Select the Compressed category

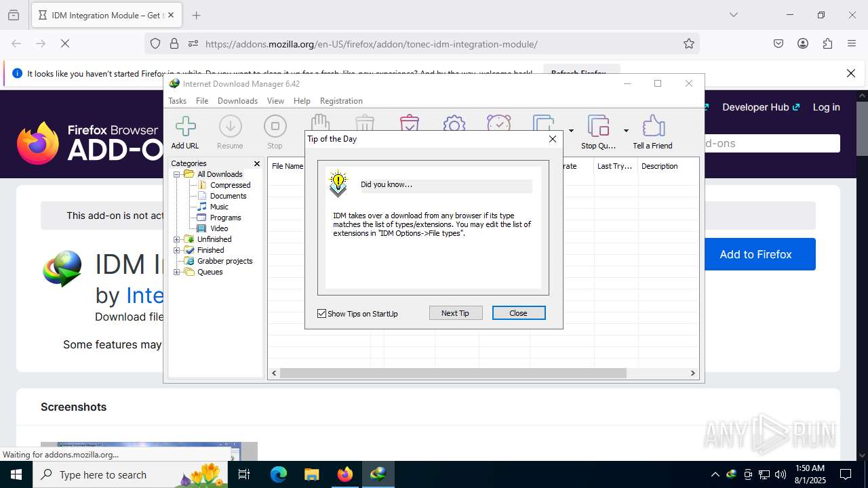click(230, 185)
